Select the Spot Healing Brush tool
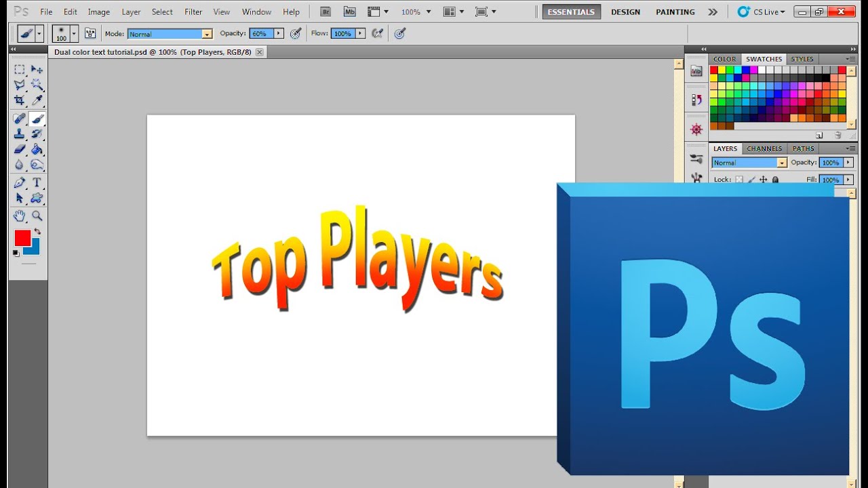 [20, 119]
